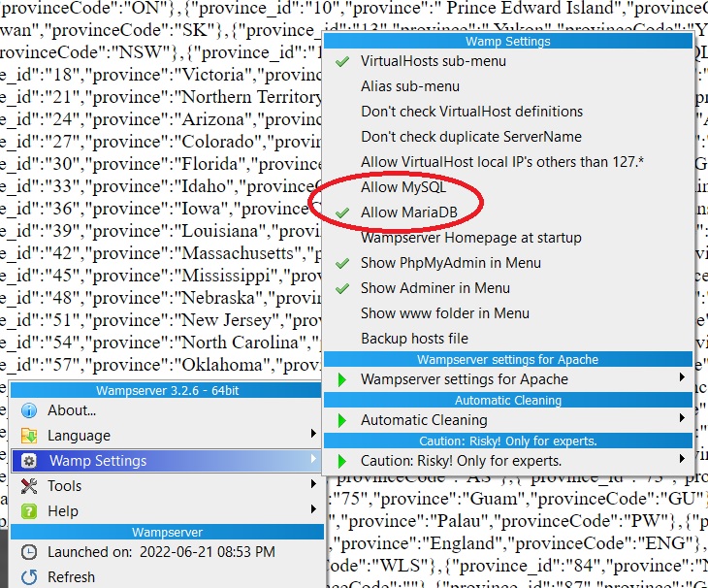The image size is (708, 588).
Task: Open the Tools menu entry
Action: (167, 486)
